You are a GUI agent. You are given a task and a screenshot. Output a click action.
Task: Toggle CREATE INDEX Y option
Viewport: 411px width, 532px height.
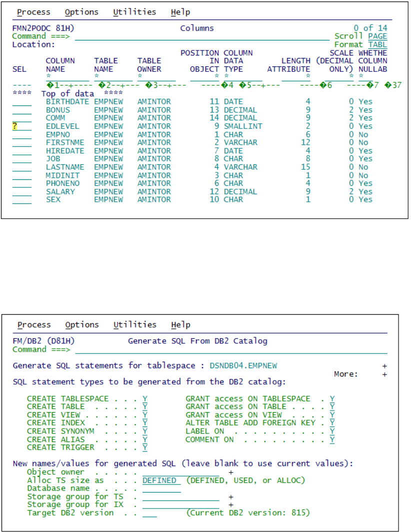pyautogui.click(x=145, y=423)
